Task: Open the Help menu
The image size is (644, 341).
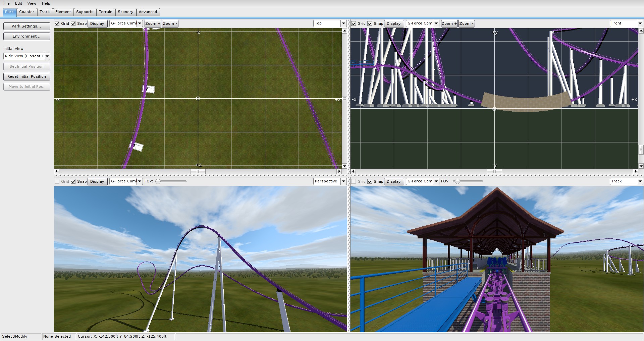Action: tap(46, 3)
